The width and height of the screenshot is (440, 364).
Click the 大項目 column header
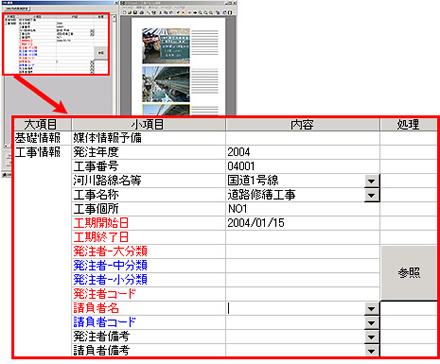[42, 124]
